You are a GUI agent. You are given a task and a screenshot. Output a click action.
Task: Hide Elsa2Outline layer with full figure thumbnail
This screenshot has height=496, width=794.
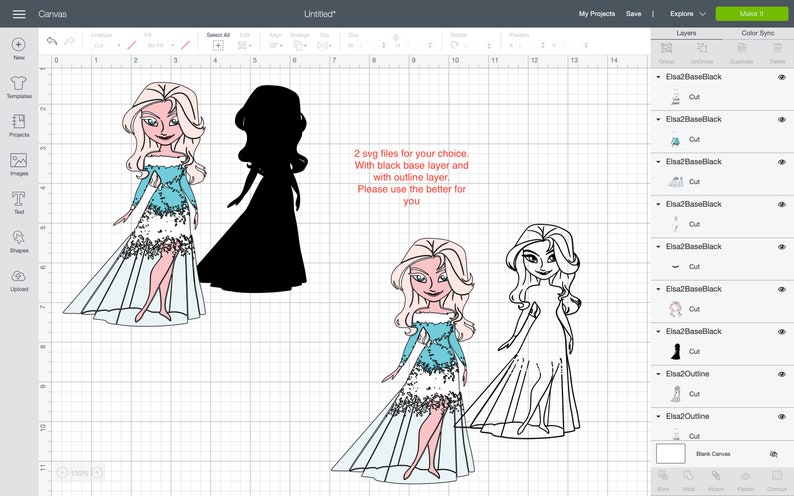click(x=782, y=375)
